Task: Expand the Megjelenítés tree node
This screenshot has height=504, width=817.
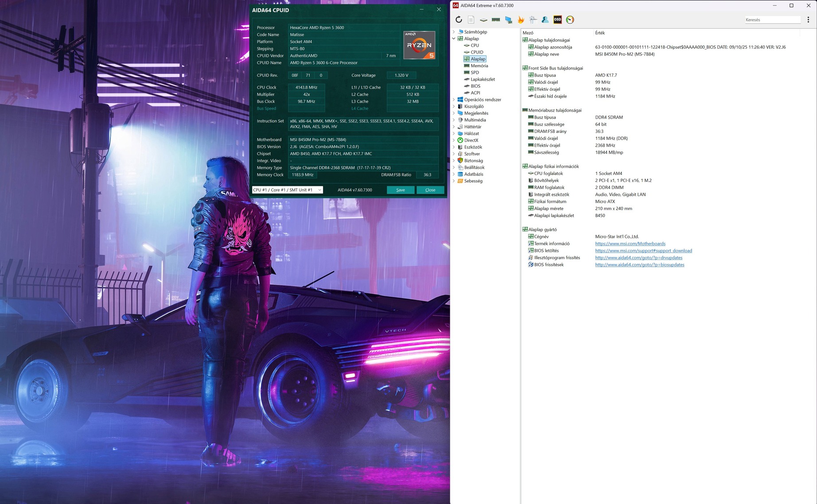Action: click(454, 113)
